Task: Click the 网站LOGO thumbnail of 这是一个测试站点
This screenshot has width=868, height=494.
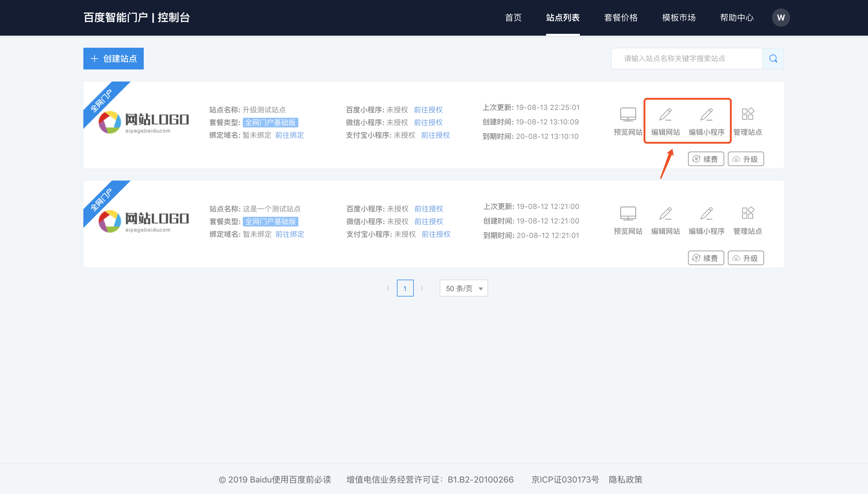Action: [143, 221]
